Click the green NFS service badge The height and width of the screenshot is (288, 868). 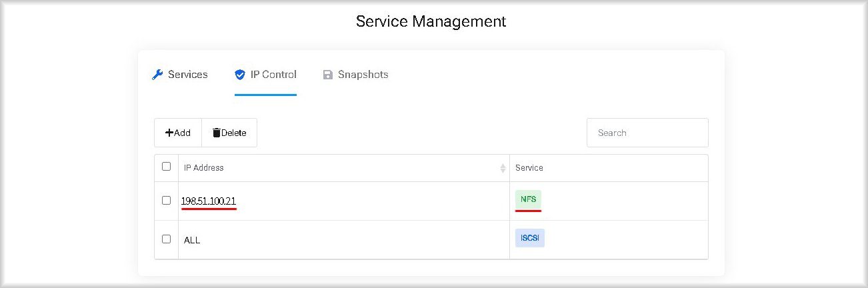click(x=528, y=199)
